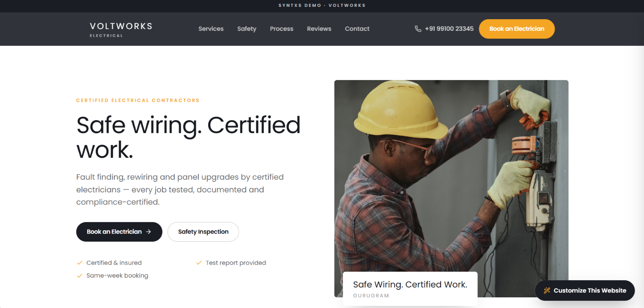Click the arrow icon on dark Book button
Screen dimensions: 644x308
pos(148,232)
